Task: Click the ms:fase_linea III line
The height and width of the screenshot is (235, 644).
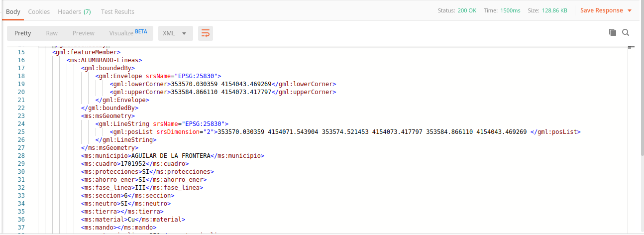Action: [x=142, y=188]
